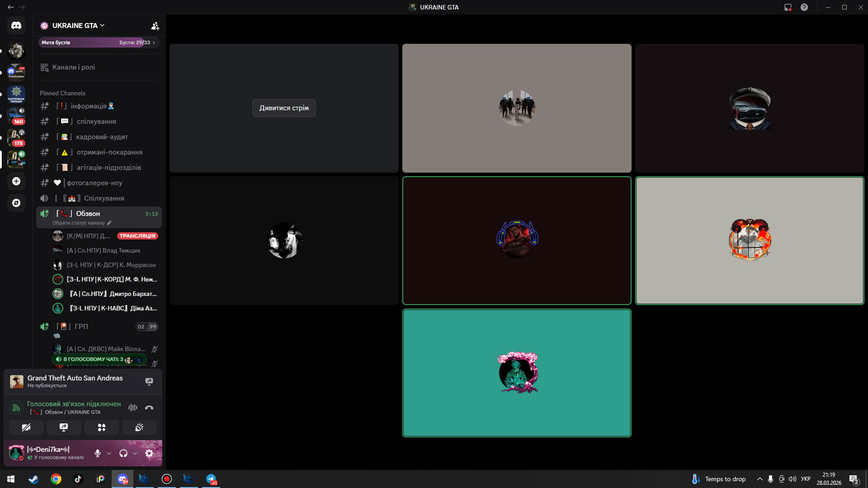This screenshot has width=868, height=488.
Task: Open the Мета бустів boost progress bar
Action: coord(98,42)
